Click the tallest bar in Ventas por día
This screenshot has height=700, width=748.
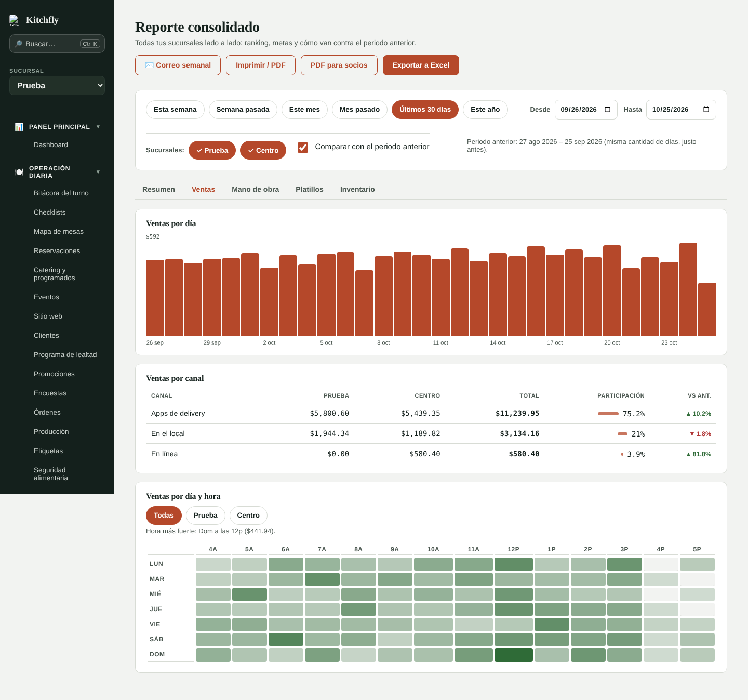pyautogui.click(x=688, y=289)
